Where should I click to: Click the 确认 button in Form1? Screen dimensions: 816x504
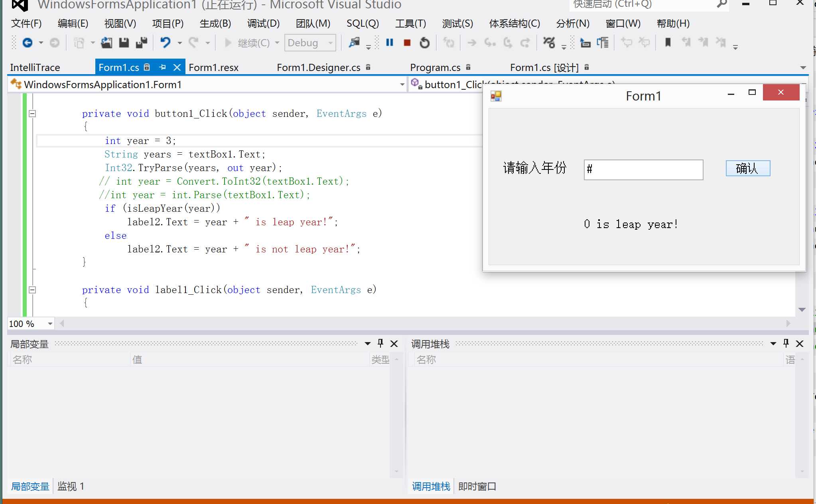click(749, 168)
